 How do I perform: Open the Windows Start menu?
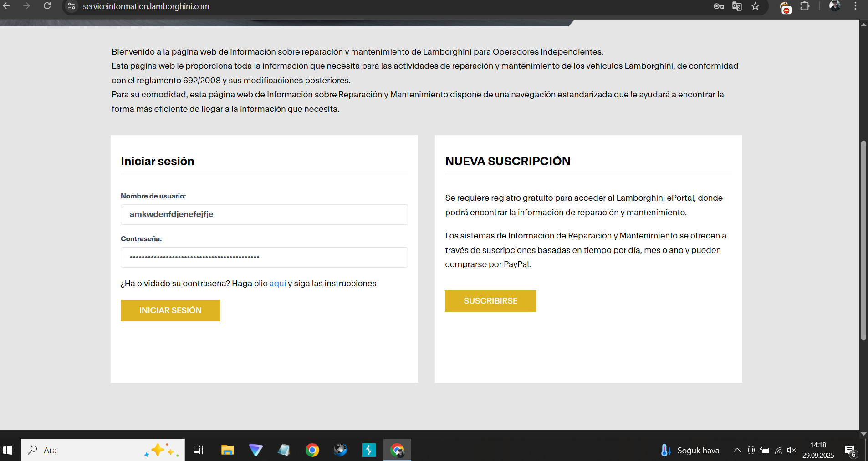[7, 450]
